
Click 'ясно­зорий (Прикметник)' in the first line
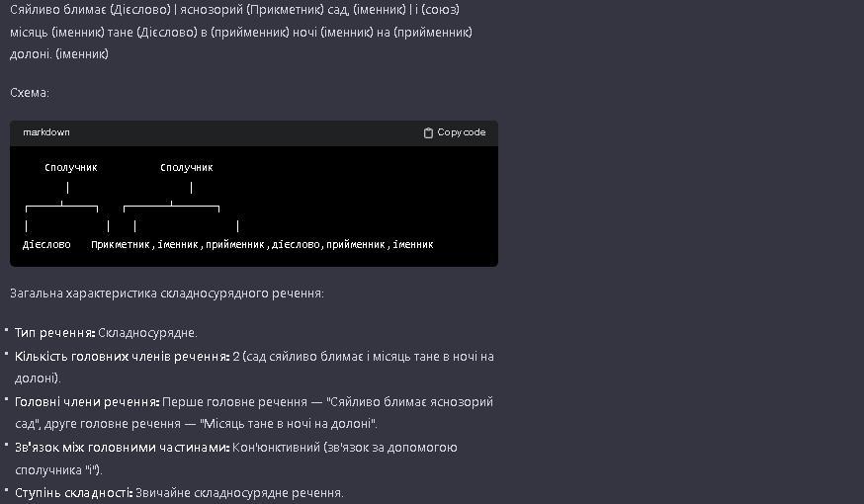coord(252,10)
